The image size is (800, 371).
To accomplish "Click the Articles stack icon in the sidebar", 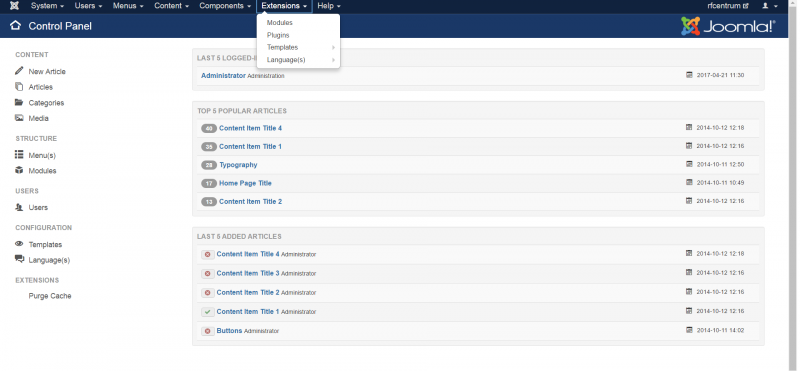I will 19,86.
